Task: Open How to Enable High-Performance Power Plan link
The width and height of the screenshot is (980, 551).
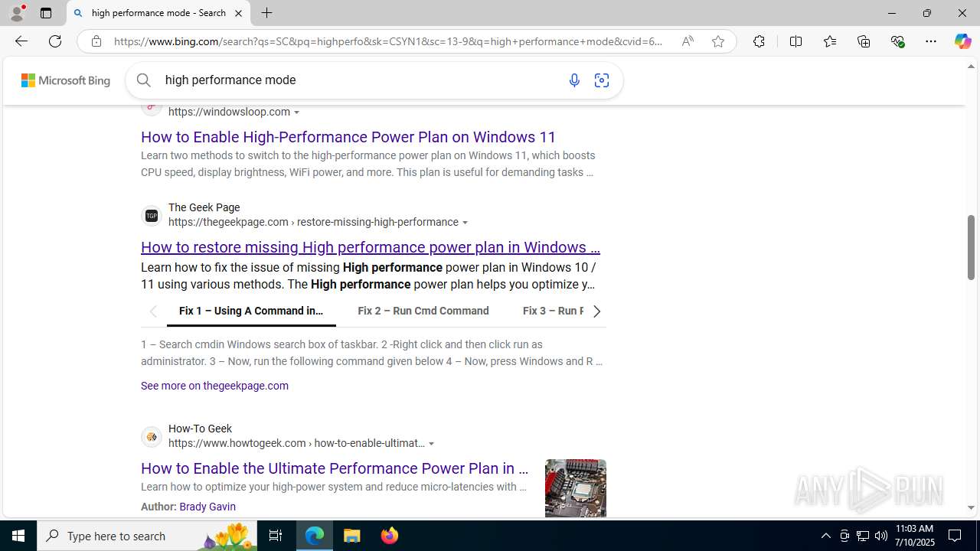Action: point(348,137)
